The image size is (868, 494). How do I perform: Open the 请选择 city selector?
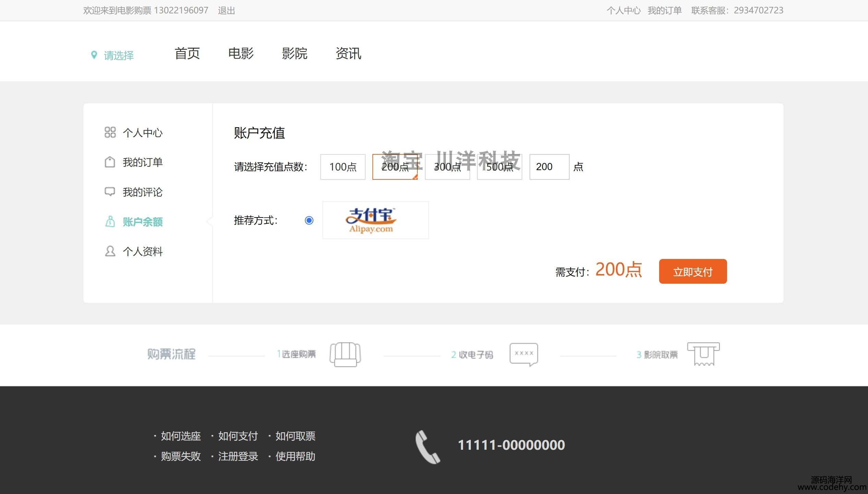[x=119, y=55]
